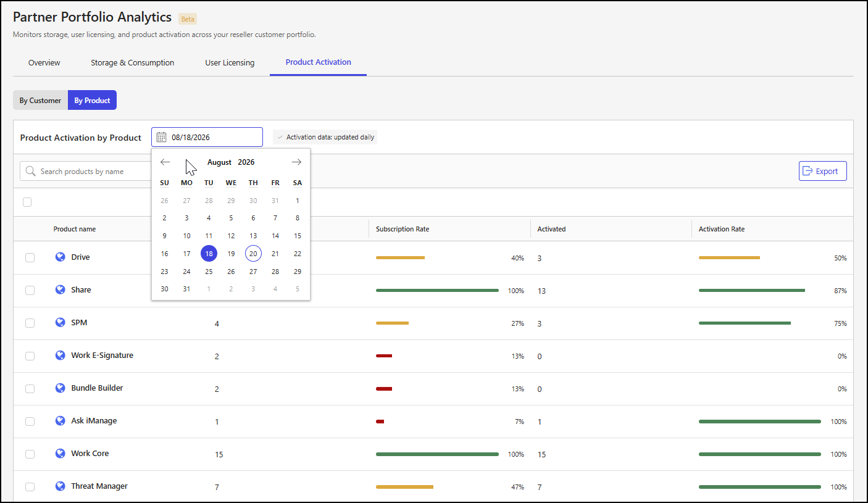868x503 pixels.
Task: Switch to By Customer view
Action: tap(40, 100)
